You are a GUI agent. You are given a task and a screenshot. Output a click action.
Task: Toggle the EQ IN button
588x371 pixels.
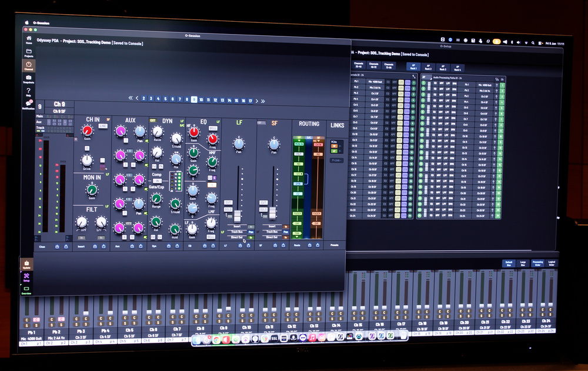pos(212,185)
